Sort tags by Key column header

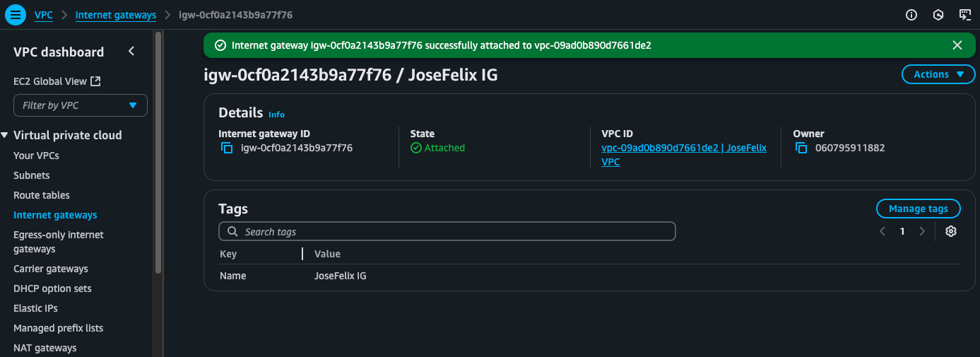[x=228, y=254]
